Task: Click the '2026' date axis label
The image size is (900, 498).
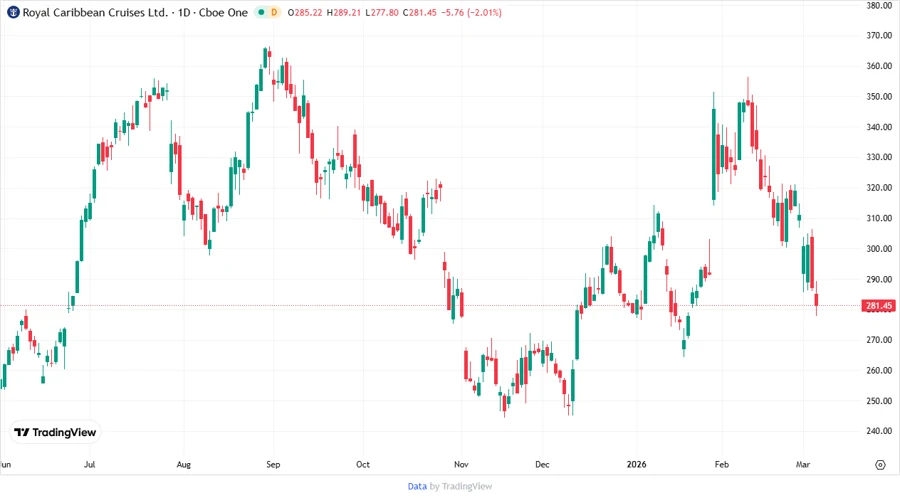Action: point(637,464)
